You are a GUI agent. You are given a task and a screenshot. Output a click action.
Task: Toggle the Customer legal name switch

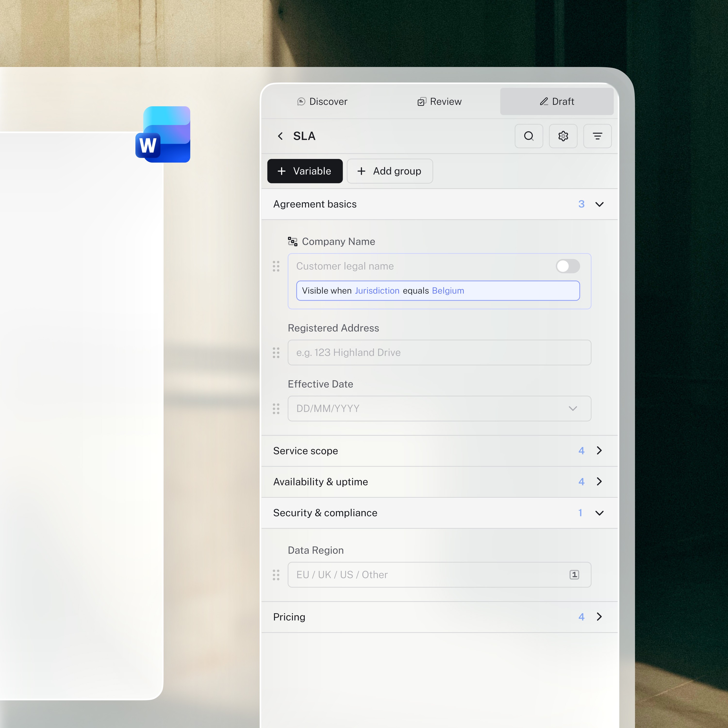[x=568, y=266]
